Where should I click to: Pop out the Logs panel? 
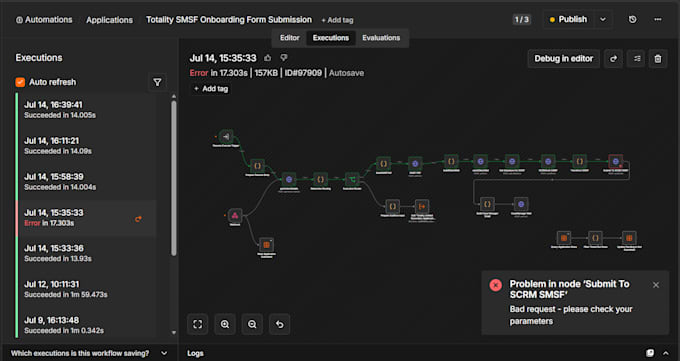[x=650, y=353]
